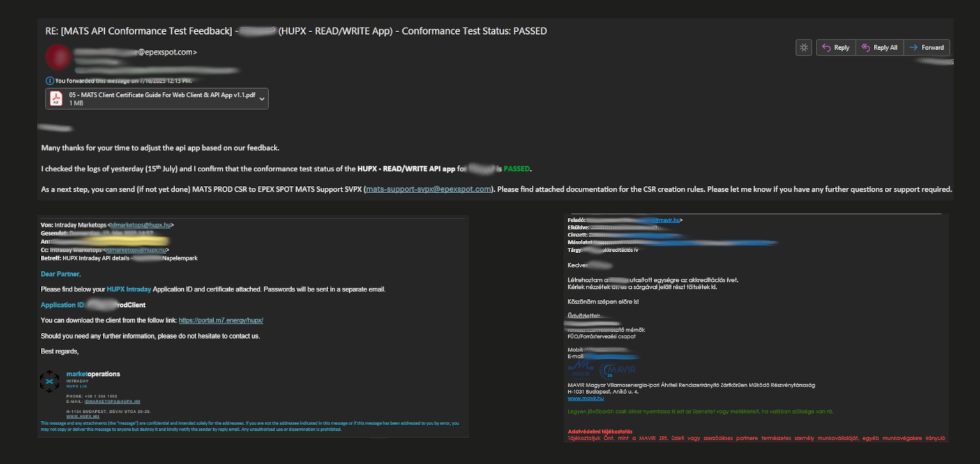Click the red sender avatar circle
The width and height of the screenshot is (980, 464).
[x=57, y=58]
